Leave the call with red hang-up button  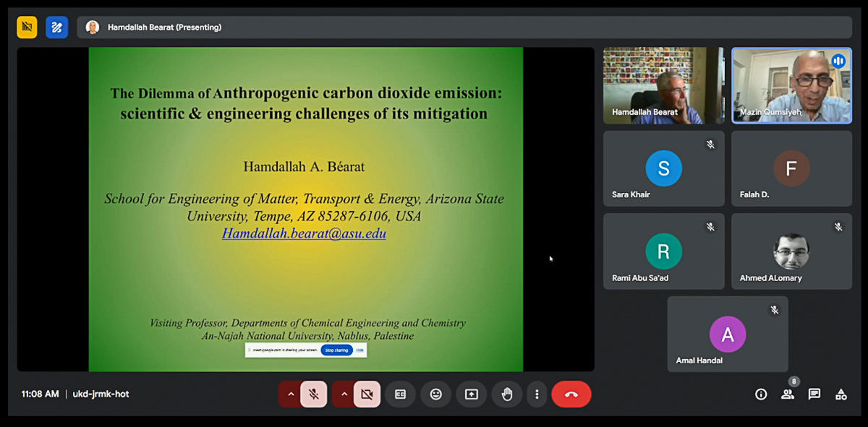tap(571, 394)
